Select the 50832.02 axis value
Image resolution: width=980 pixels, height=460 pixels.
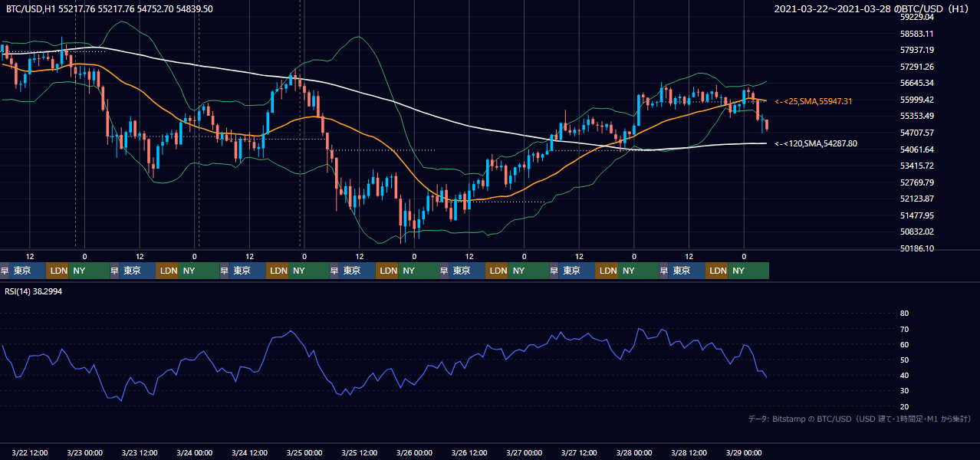coord(917,232)
